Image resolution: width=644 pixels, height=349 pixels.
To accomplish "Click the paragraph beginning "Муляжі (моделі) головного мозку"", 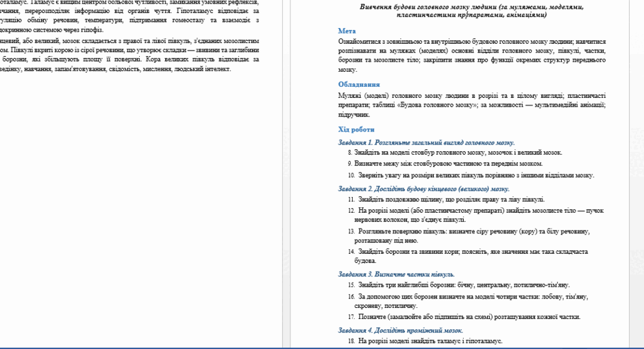I will coord(471,105).
